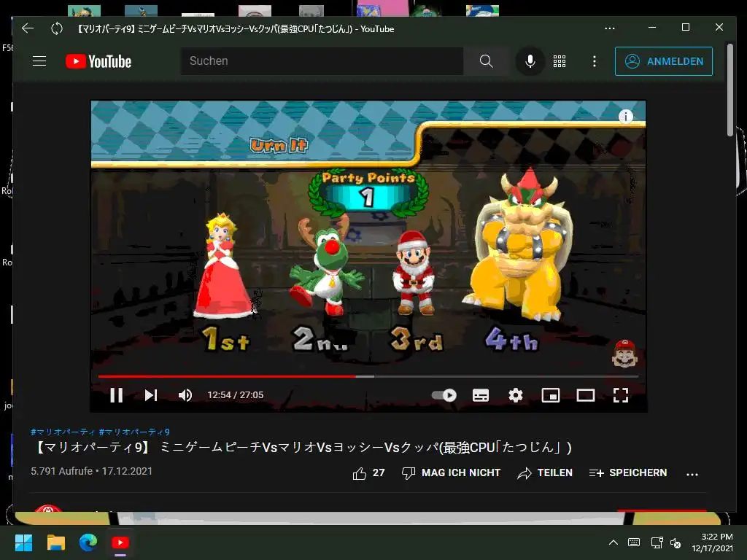Enter full screen mode
Screen dimensions: 747x560
click(x=620, y=395)
